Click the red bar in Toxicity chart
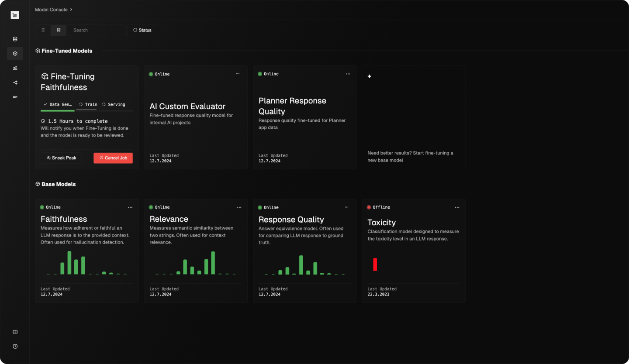Image resolution: width=629 pixels, height=364 pixels. [375, 264]
